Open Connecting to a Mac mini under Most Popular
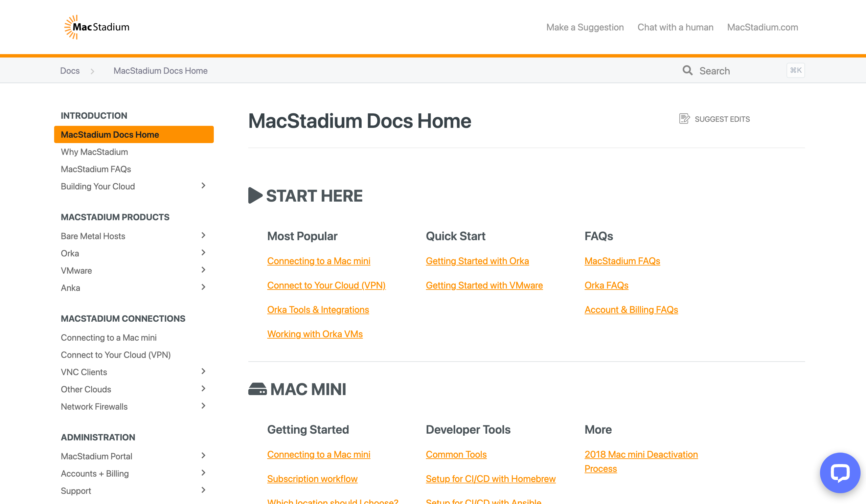This screenshot has height=504, width=866. (319, 261)
